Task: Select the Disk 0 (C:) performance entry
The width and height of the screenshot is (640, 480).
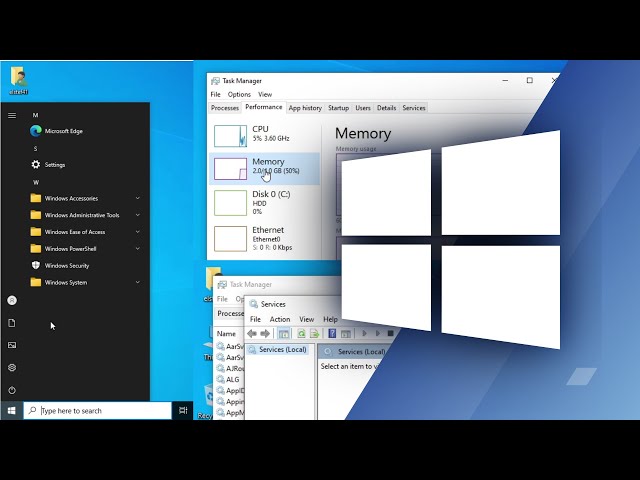Action: click(x=264, y=202)
